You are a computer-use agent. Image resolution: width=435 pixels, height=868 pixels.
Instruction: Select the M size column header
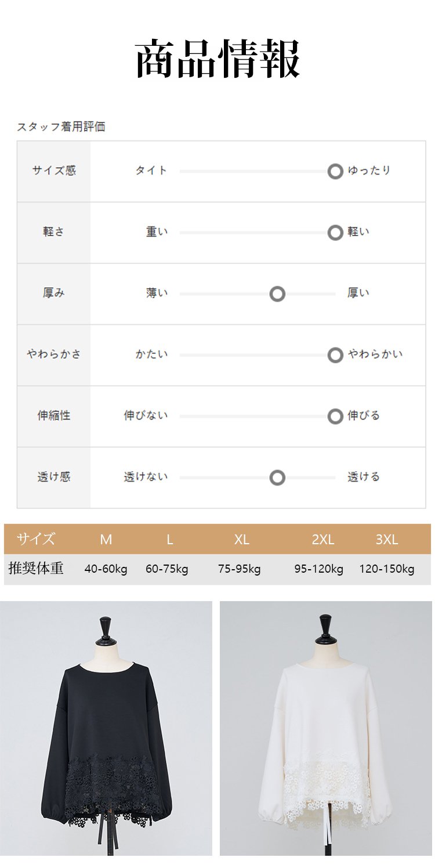point(106,540)
